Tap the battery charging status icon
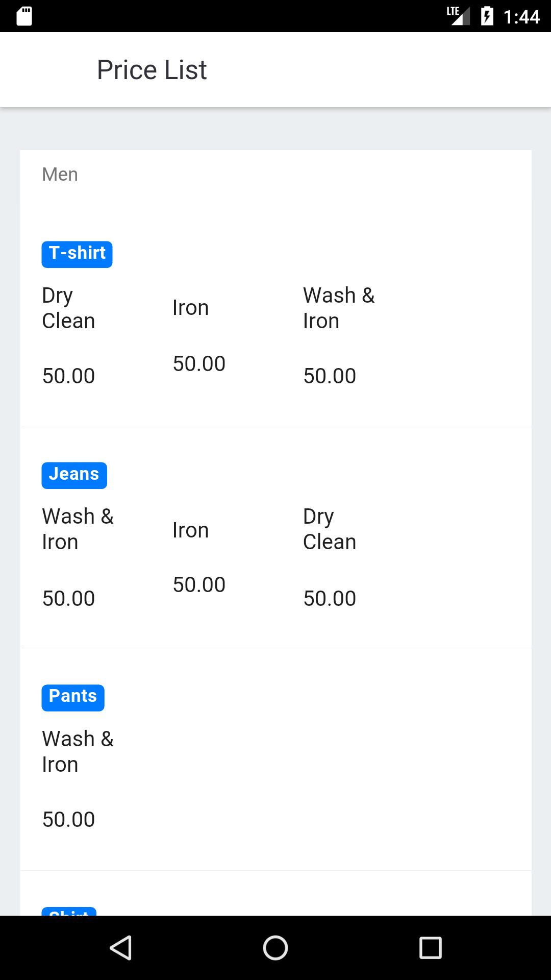 point(487,16)
